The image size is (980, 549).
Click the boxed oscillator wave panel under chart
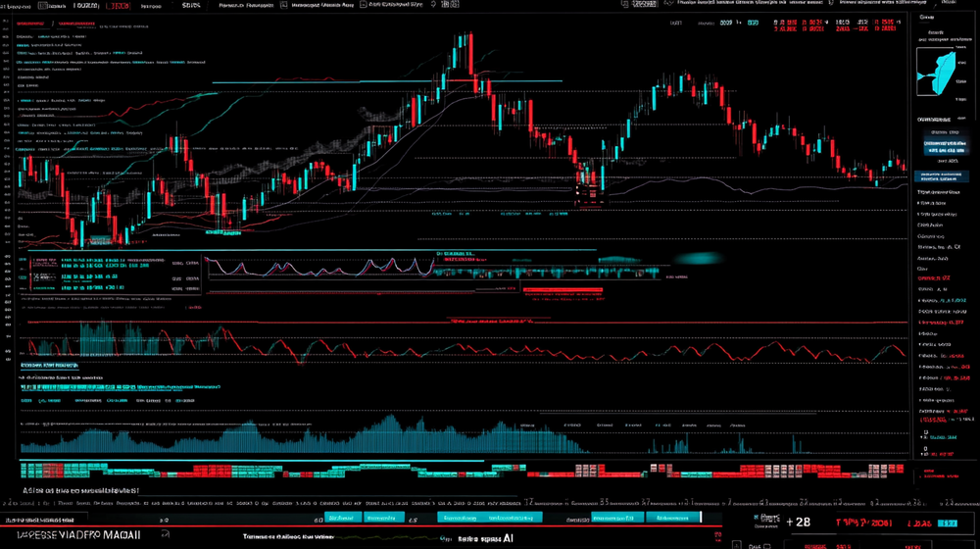point(318,265)
